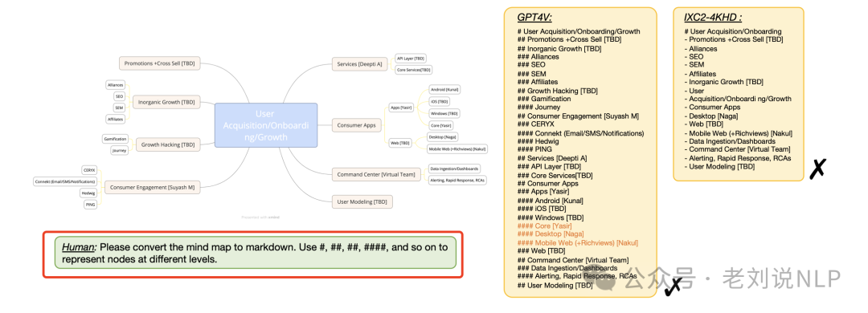Click '- Alerting, Rapid Response, RCAs' in IXC2-4KHD output

click(x=737, y=158)
